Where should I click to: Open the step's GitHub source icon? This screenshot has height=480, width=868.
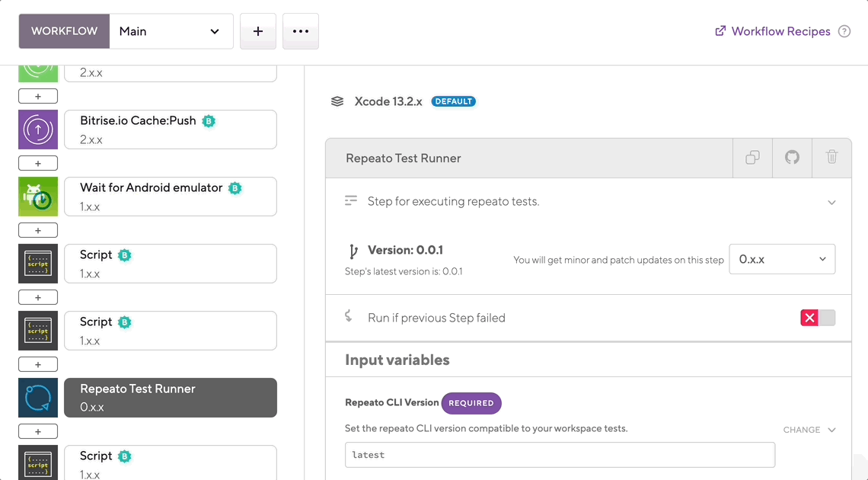click(x=792, y=158)
